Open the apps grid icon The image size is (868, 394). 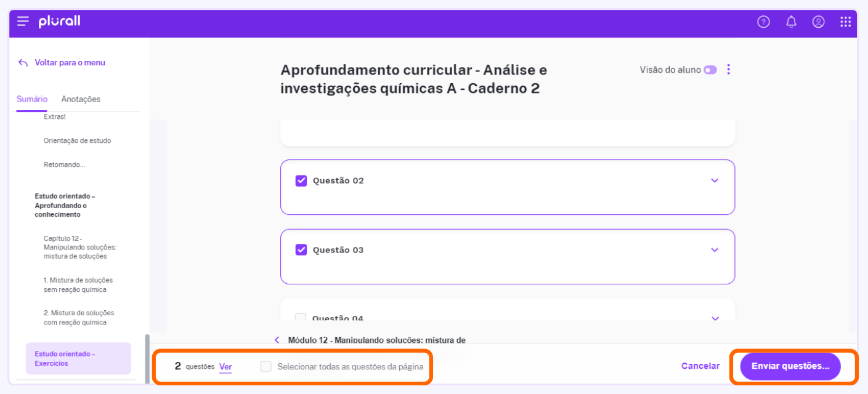point(846,22)
